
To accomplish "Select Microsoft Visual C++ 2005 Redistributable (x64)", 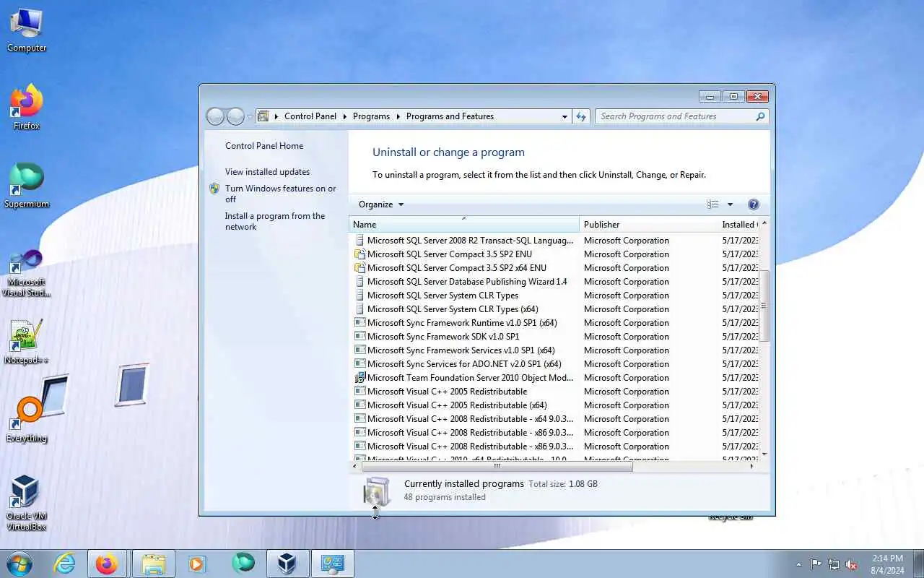I will point(554,405).
